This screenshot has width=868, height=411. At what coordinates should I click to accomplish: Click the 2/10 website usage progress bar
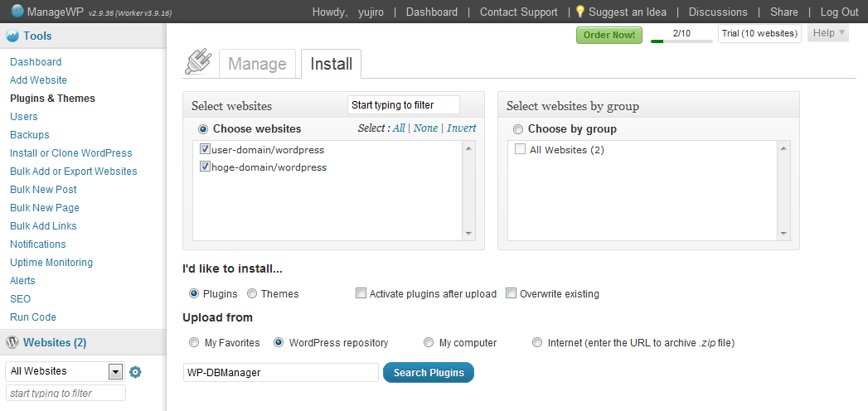(681, 41)
